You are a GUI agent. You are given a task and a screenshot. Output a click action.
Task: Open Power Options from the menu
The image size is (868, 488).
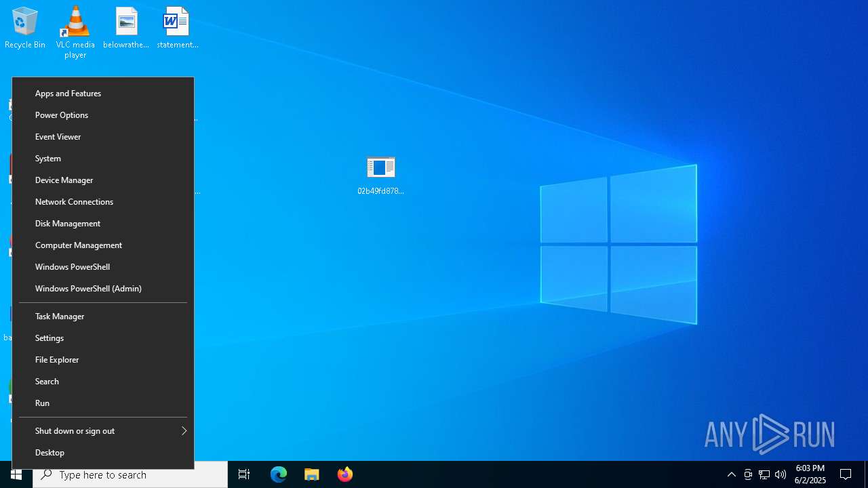click(x=103, y=115)
